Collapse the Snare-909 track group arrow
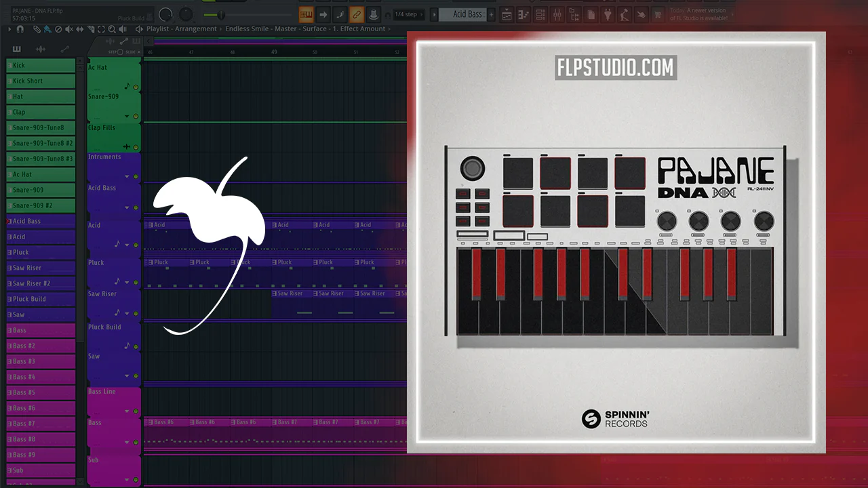 [x=127, y=117]
